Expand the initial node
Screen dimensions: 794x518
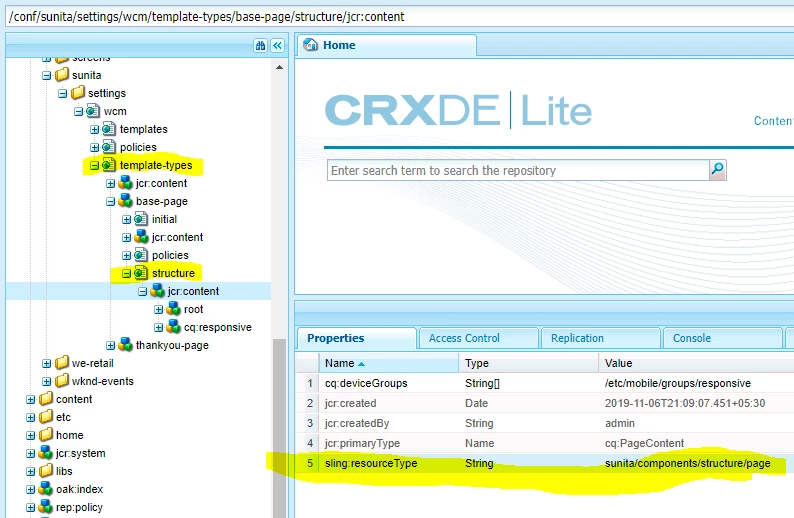pyautogui.click(x=126, y=220)
